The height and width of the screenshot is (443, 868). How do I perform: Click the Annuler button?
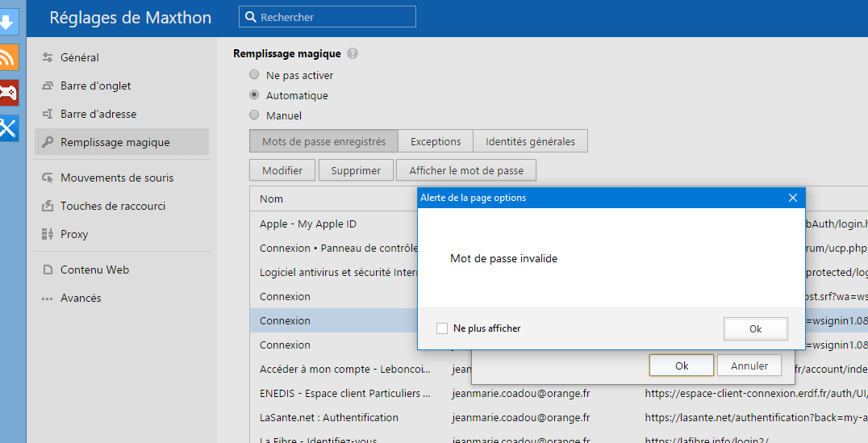(749, 366)
